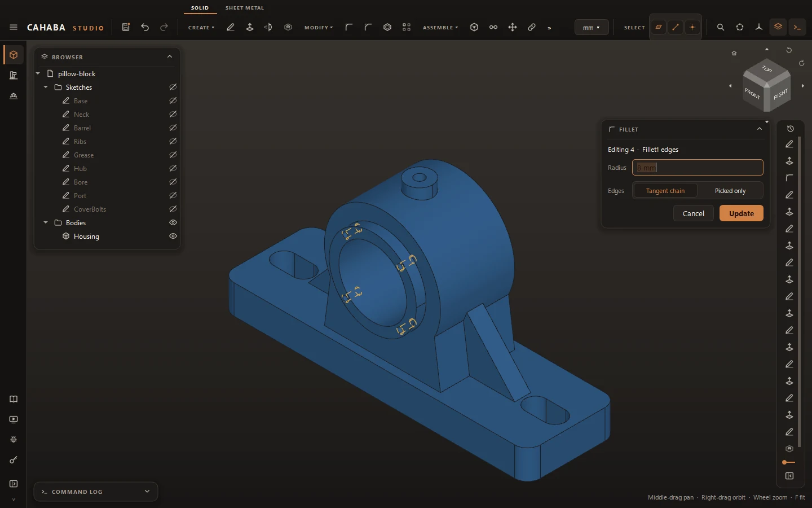Collapse the Sketches folder

46,87
